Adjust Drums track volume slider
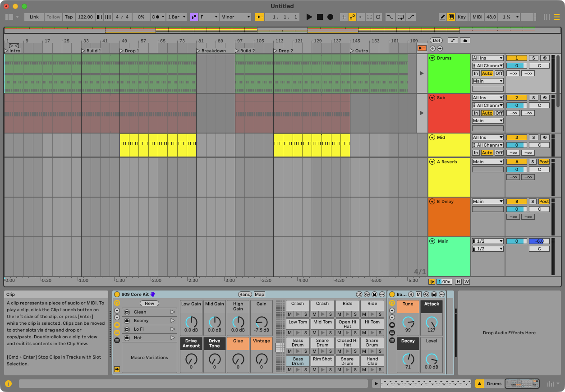 coord(517,65)
